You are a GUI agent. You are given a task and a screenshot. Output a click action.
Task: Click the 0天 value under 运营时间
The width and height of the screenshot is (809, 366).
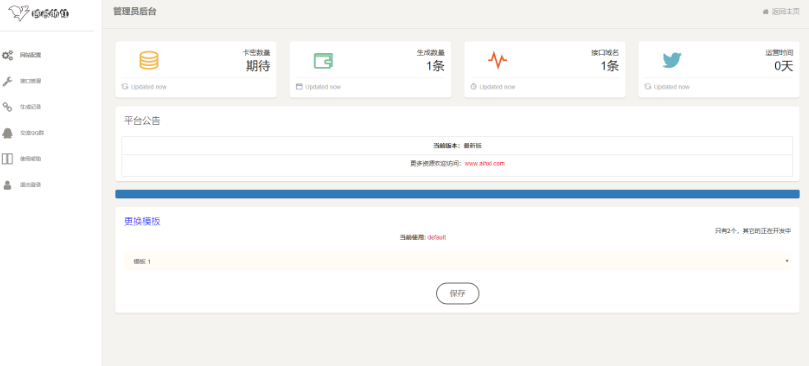pyautogui.click(x=784, y=66)
